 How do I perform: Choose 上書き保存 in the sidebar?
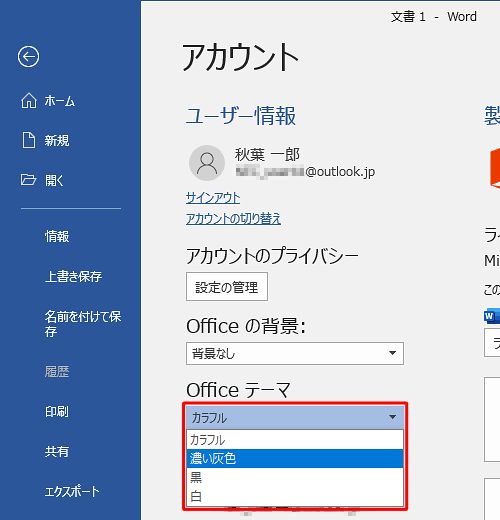pyautogui.click(x=73, y=276)
